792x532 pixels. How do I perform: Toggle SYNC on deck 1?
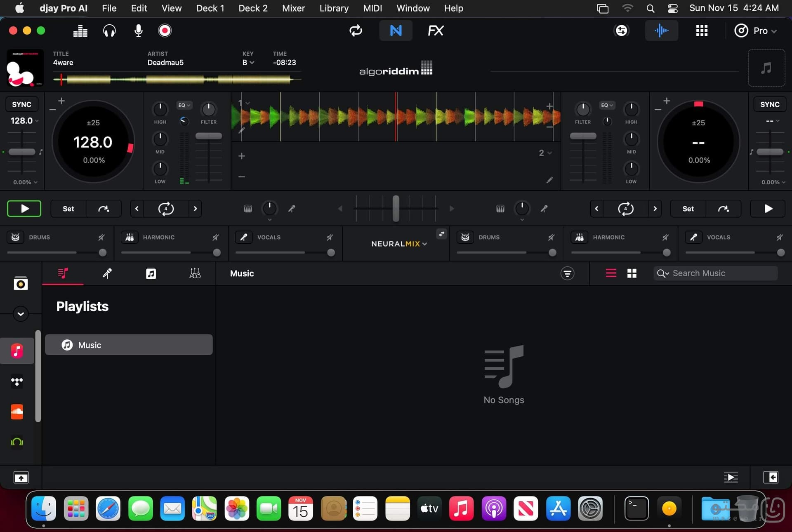point(21,104)
